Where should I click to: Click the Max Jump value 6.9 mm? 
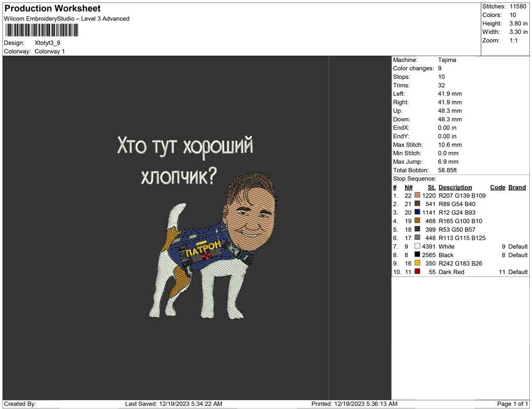(x=448, y=162)
